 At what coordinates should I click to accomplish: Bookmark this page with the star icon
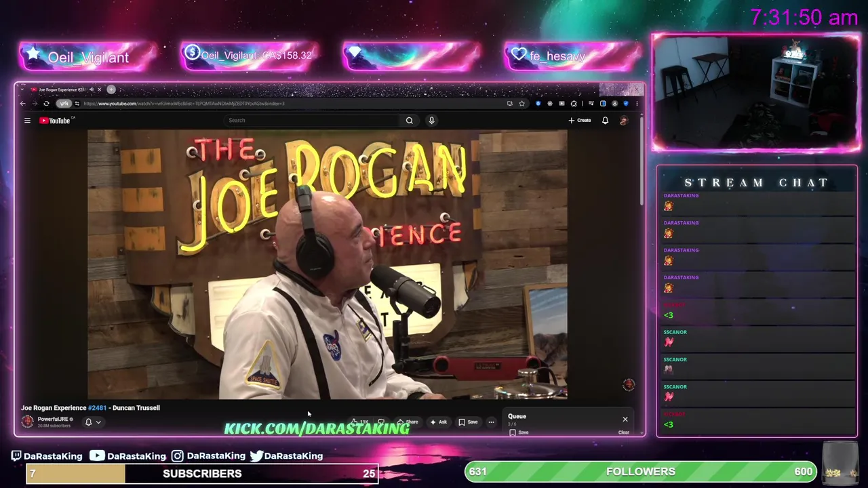[x=521, y=104]
